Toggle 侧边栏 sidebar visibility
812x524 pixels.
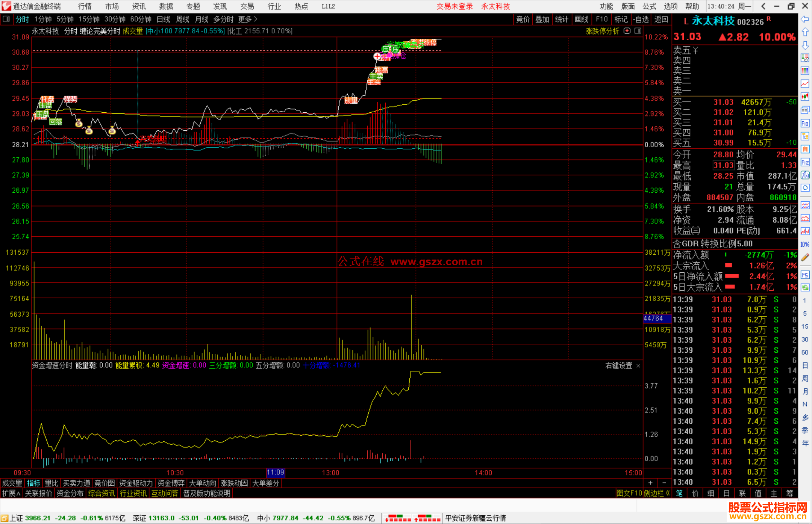click(656, 493)
